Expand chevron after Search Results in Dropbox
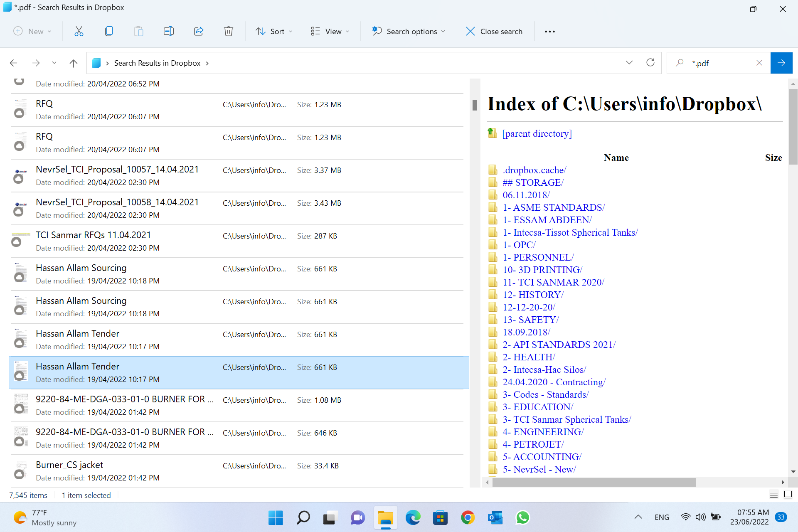Screen dimensions: 798x532 click(x=207, y=63)
